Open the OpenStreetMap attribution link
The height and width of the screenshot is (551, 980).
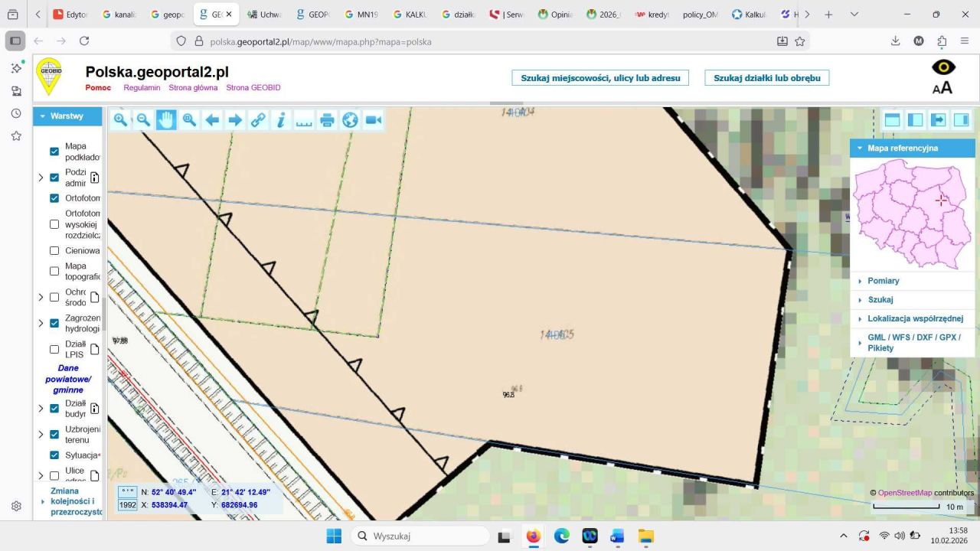click(905, 493)
